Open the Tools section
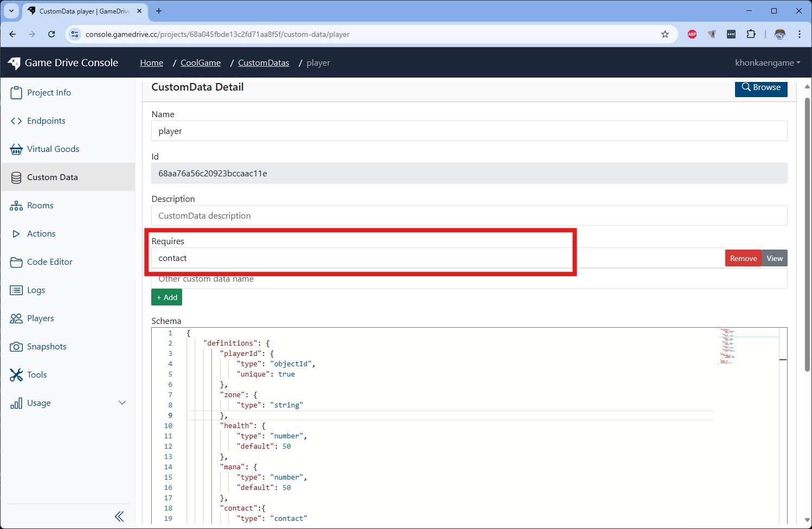Image resolution: width=812 pixels, height=529 pixels. click(x=37, y=374)
